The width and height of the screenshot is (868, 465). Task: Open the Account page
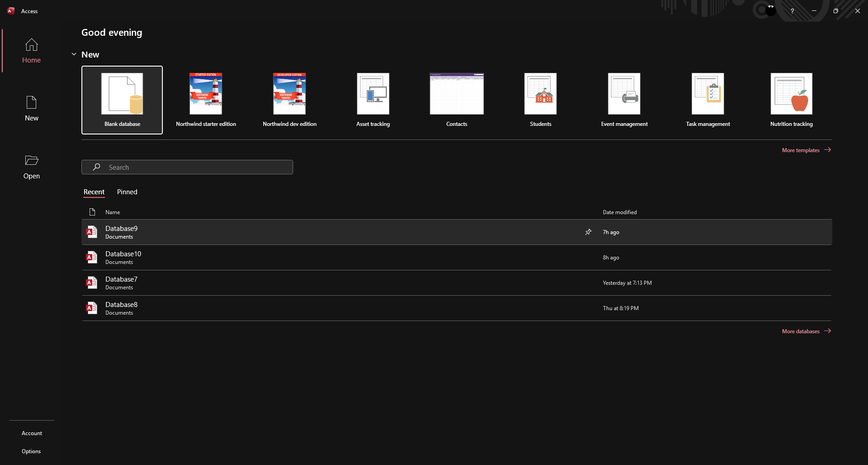tap(32, 433)
